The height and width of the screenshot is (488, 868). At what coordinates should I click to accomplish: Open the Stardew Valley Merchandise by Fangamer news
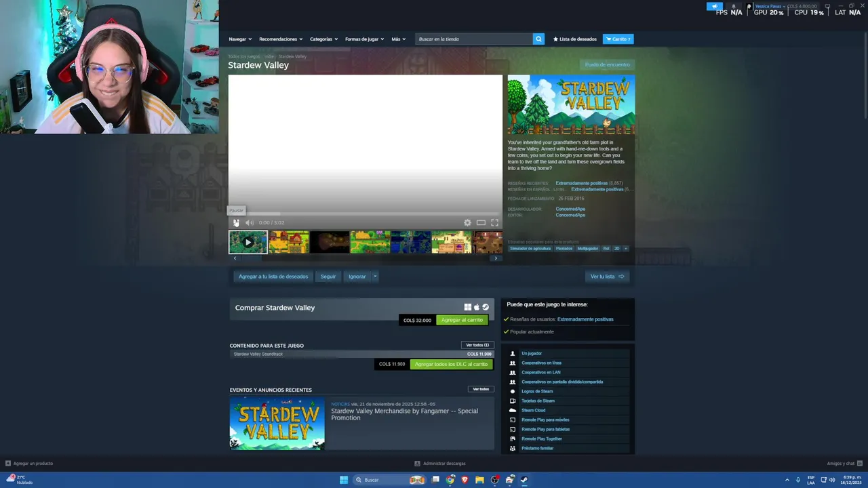(404, 414)
